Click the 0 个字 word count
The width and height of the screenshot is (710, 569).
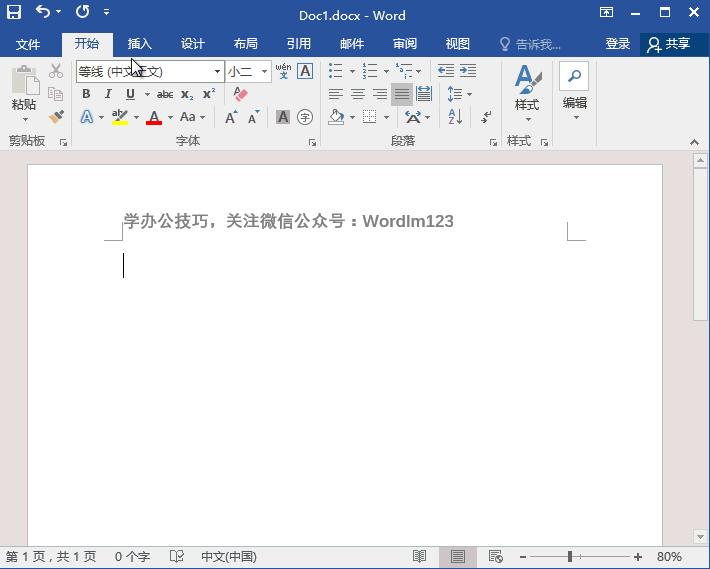[132, 556]
